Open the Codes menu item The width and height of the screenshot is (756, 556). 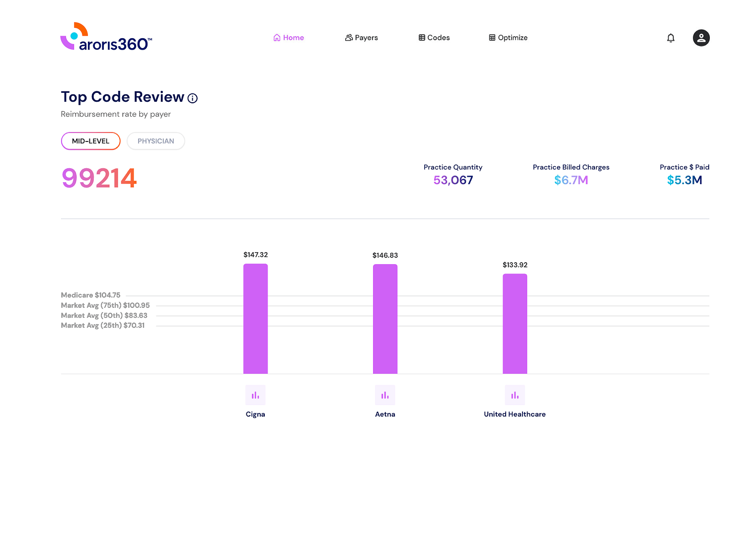[434, 38]
